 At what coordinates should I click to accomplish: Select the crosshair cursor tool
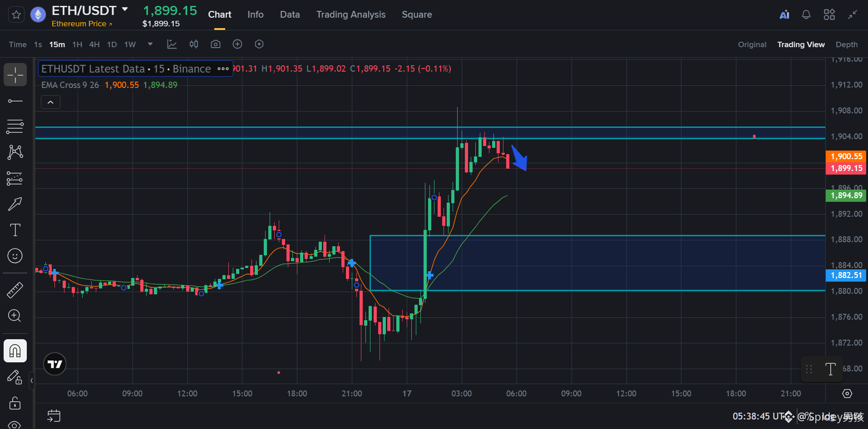(x=15, y=75)
